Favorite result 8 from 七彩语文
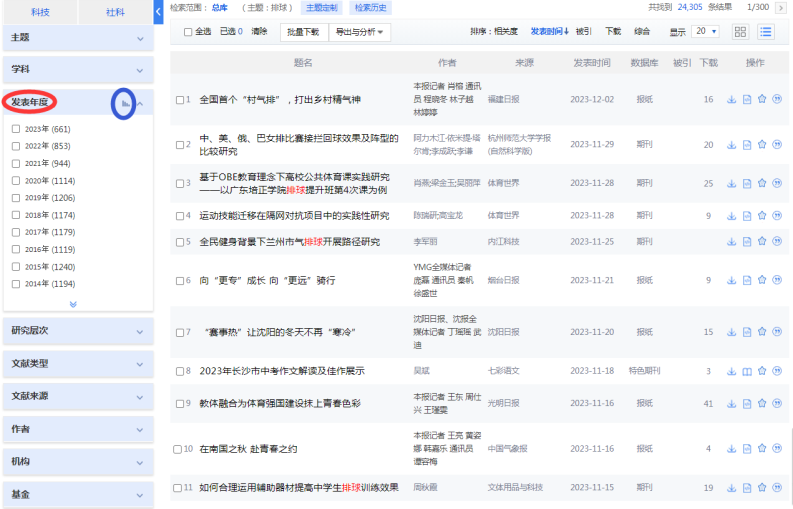This screenshot has height=509, width=793. (x=762, y=371)
